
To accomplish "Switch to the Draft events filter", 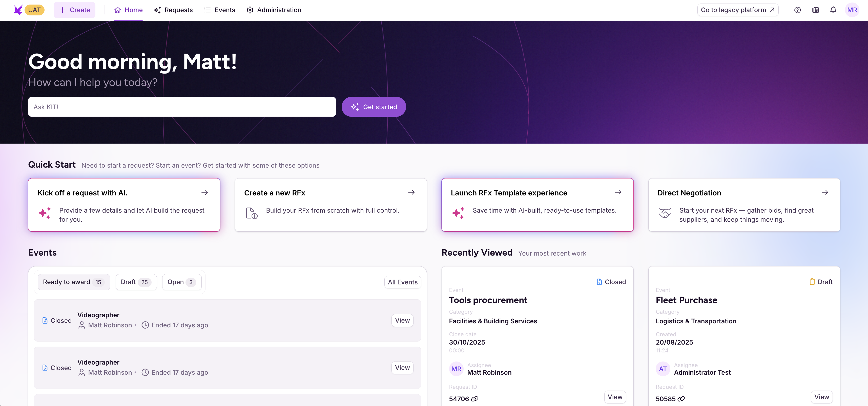I will pyautogui.click(x=136, y=282).
